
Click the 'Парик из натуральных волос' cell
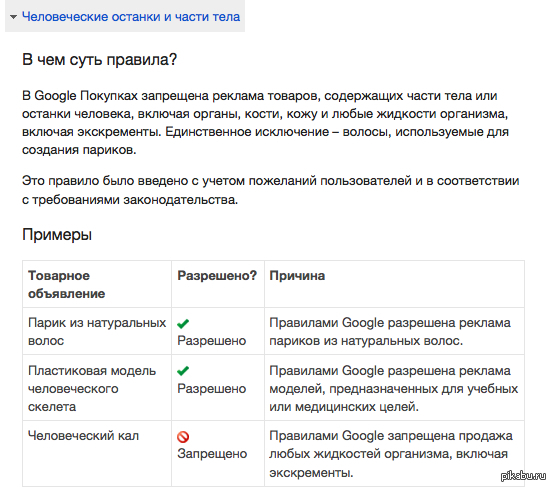pos(97,331)
